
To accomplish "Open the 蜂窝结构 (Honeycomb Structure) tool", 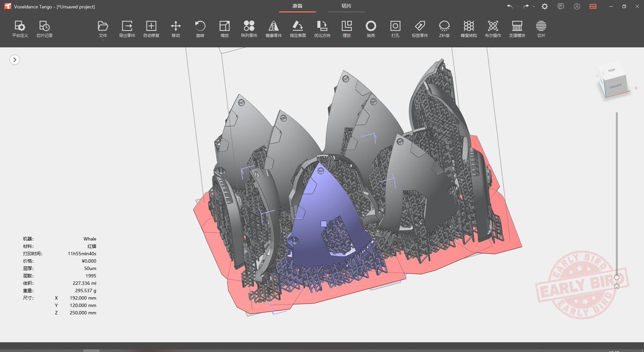I will 469,30.
